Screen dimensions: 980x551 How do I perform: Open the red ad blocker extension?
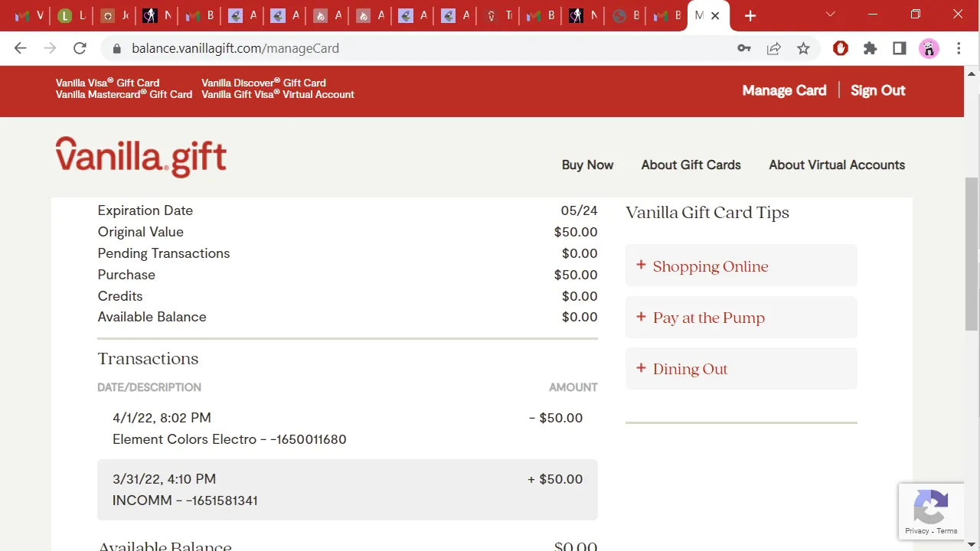tap(841, 48)
